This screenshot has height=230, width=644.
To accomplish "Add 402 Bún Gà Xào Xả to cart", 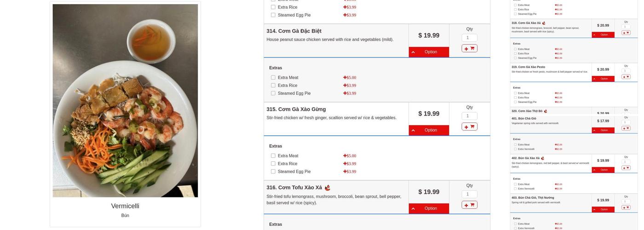I will coord(626,168).
